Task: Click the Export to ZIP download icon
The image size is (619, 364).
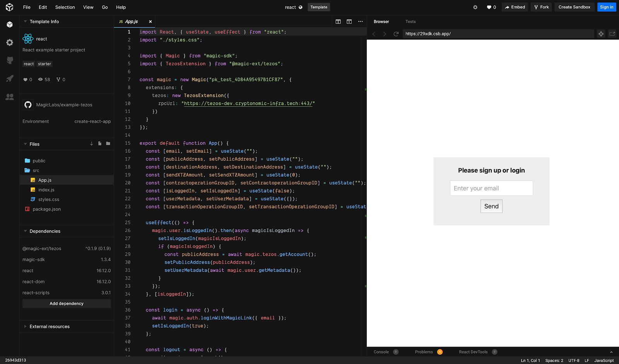Action: click(91, 143)
